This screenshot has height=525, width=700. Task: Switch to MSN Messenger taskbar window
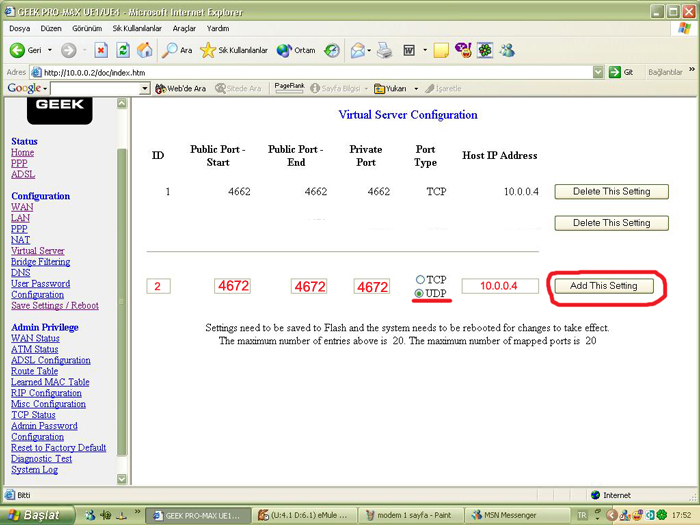point(518,515)
